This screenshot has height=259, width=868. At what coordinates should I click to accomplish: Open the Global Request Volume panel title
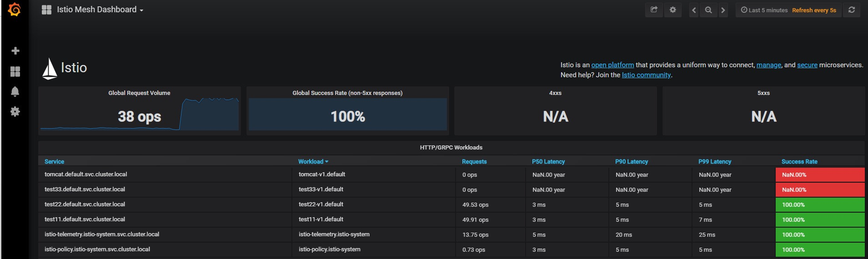coord(139,93)
